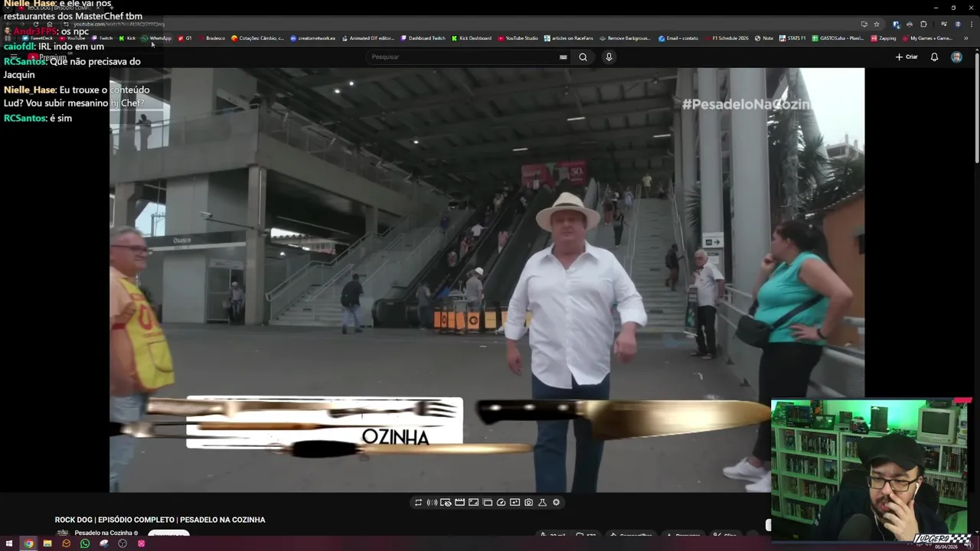The width and height of the screenshot is (980, 551).
Task: Open the F1 Schedule 2026 bookmark
Action: (727, 38)
